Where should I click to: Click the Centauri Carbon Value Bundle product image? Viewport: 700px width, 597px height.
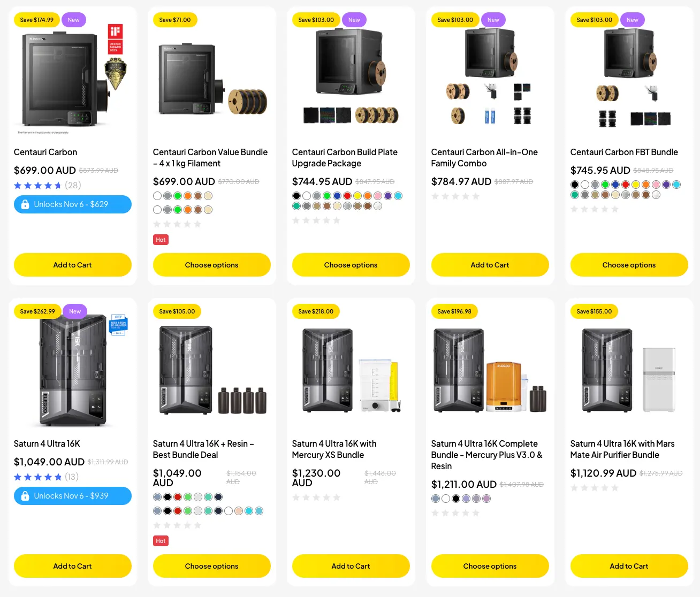[x=212, y=80]
